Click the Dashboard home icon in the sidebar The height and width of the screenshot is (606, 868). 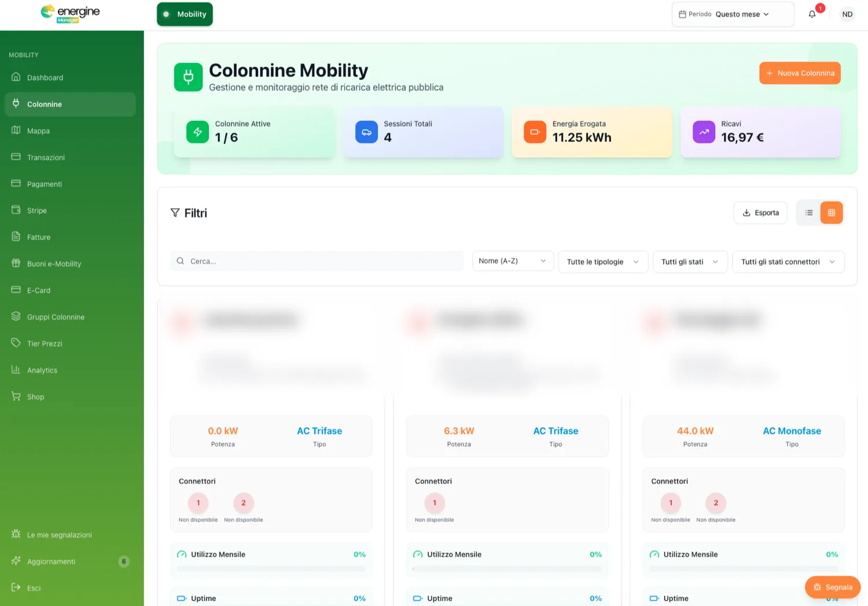(x=16, y=77)
